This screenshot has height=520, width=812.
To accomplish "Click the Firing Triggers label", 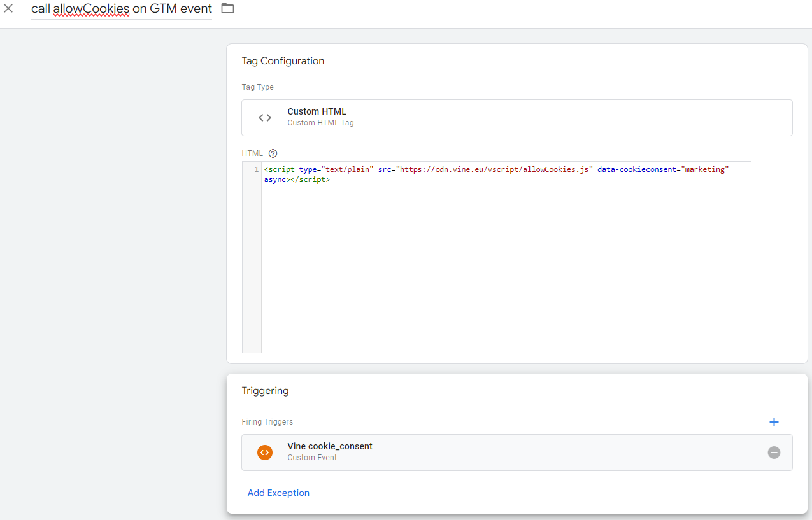I will pyautogui.click(x=267, y=422).
